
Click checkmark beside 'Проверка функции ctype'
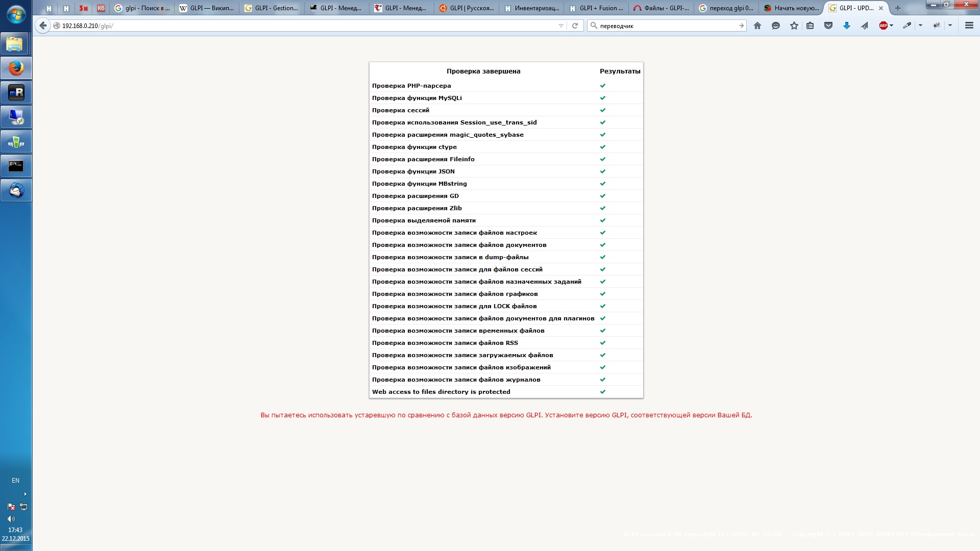(603, 147)
